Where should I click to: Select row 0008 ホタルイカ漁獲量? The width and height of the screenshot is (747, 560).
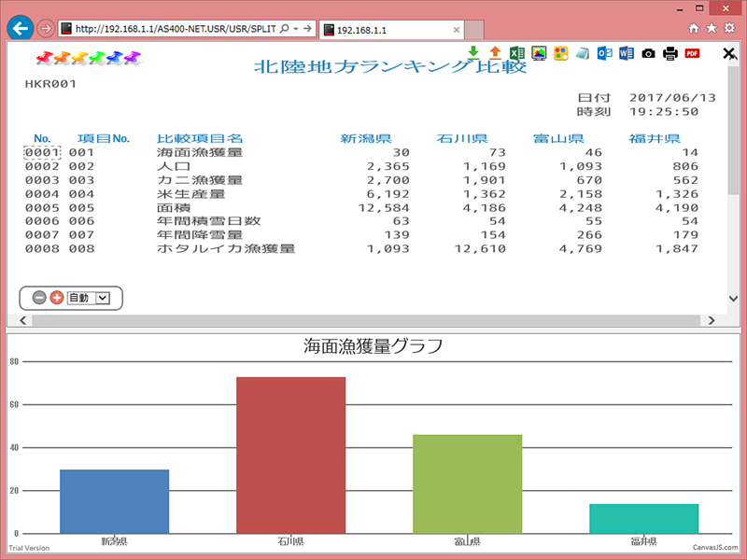[x=361, y=248]
